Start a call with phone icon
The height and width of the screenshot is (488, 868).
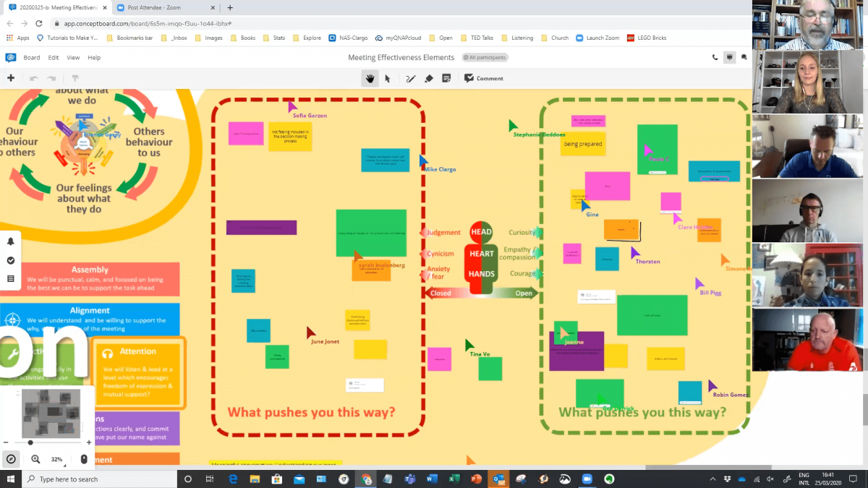[715, 57]
